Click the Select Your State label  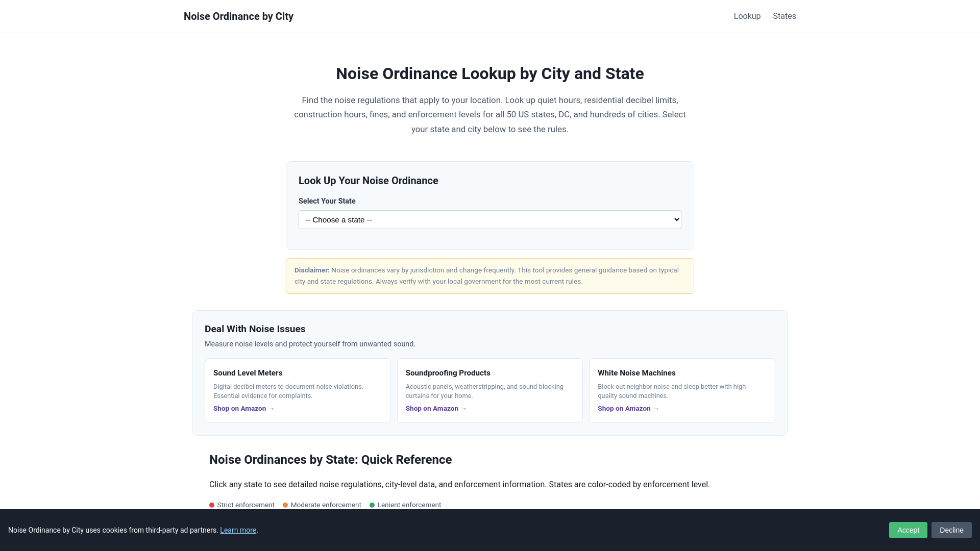click(x=327, y=201)
